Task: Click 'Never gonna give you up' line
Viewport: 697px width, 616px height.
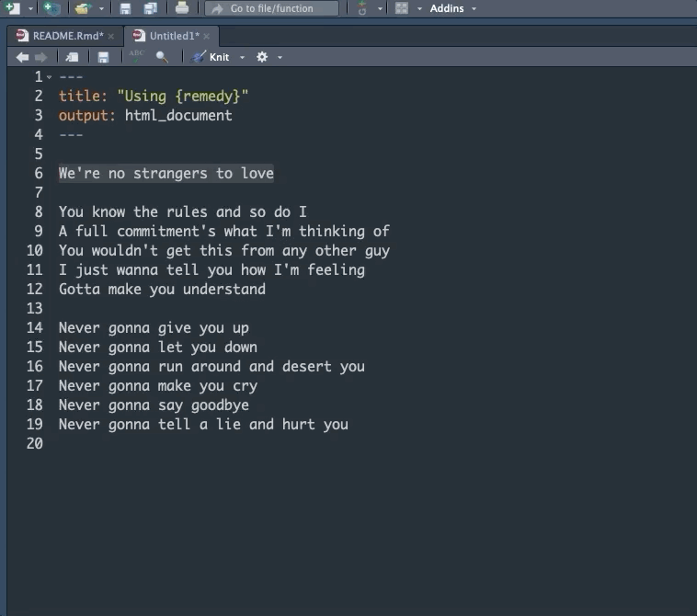Action: [154, 328]
